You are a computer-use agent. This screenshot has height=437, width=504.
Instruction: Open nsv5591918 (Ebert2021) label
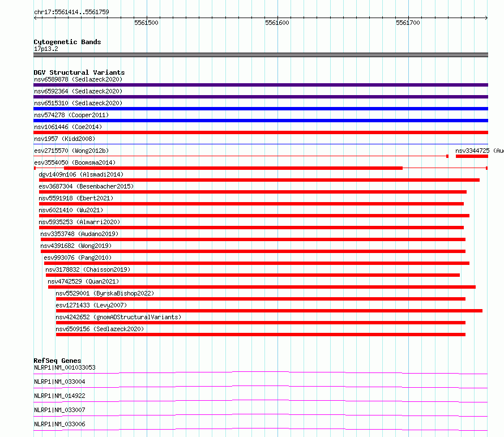[x=76, y=198]
